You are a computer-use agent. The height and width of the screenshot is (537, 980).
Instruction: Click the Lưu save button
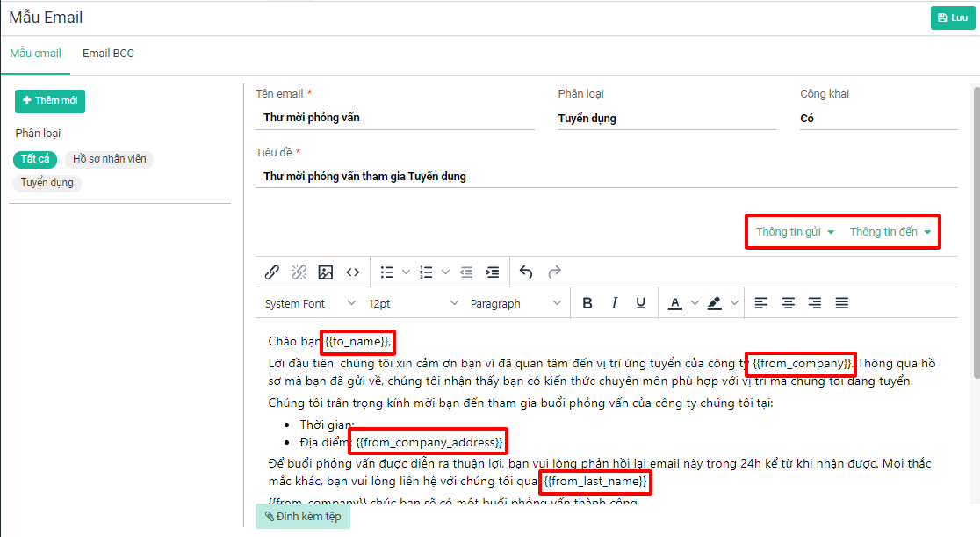(x=953, y=18)
